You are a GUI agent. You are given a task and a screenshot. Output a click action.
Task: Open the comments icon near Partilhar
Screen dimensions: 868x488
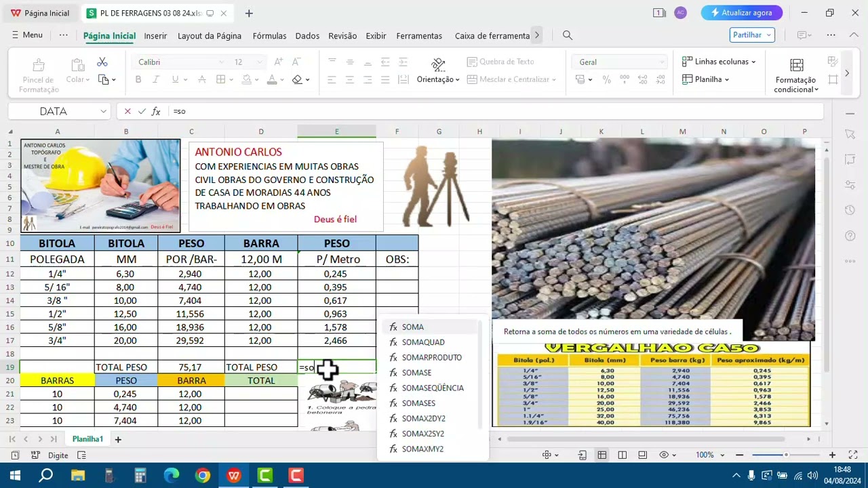pos(804,35)
